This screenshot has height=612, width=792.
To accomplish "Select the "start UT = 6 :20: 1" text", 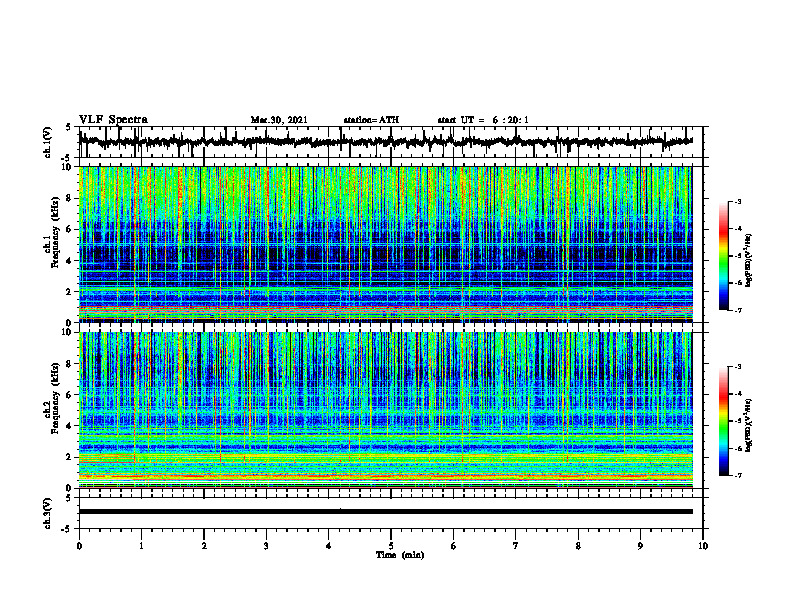I will pos(483,120).
